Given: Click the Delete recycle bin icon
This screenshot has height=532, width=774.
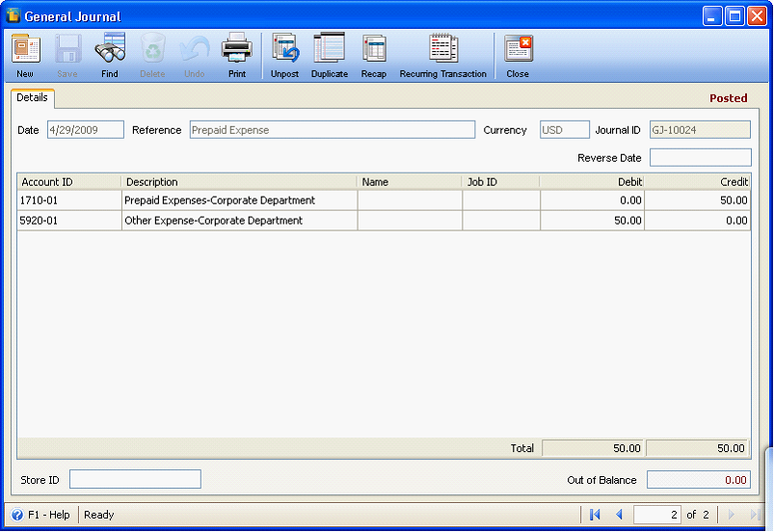Looking at the screenshot, I should point(152,48).
